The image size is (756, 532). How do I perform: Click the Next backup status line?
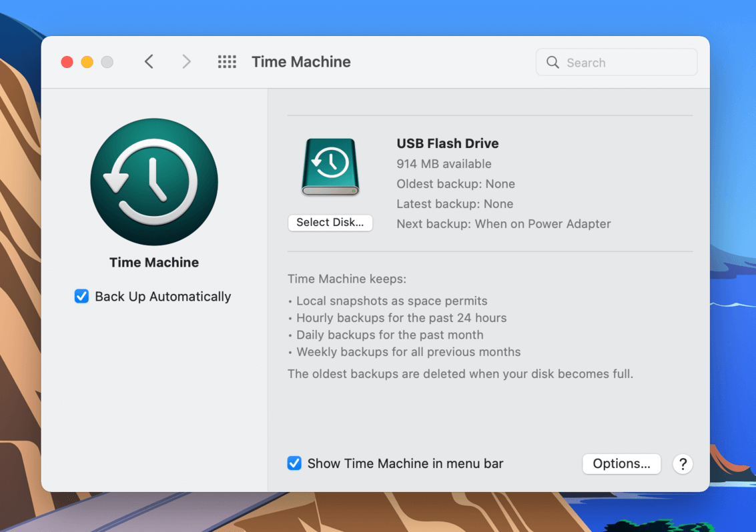pyautogui.click(x=504, y=224)
